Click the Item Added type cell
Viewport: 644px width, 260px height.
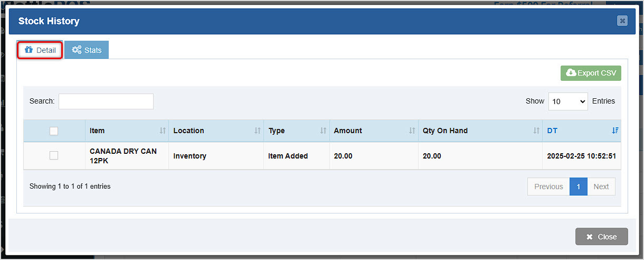pyautogui.click(x=297, y=156)
